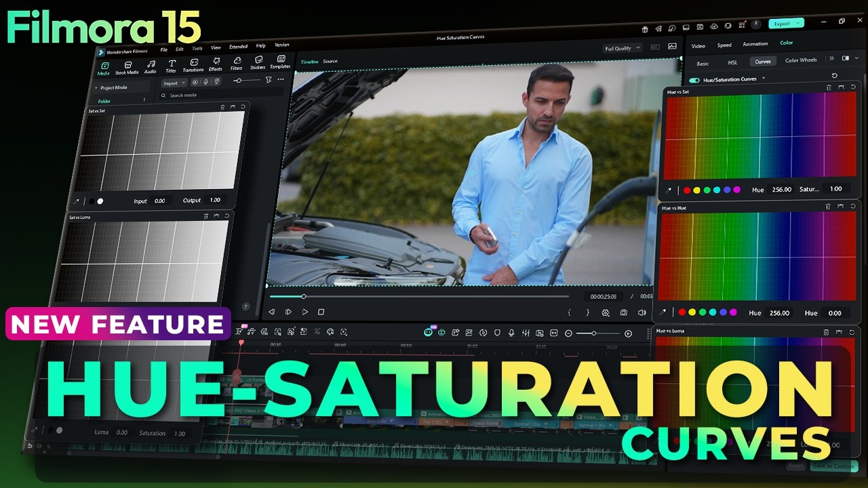Open the compare view dropdown chevron
This screenshot has height=488, width=868.
click(856, 58)
